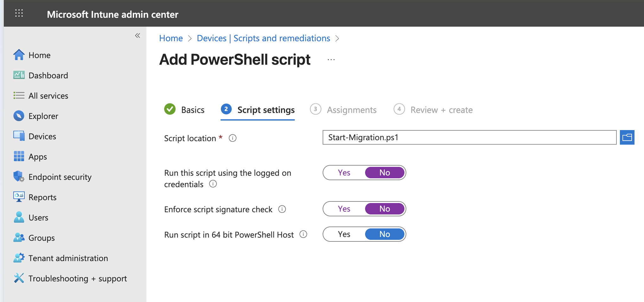
Task: Open the ellipsis menu next to Add PowerShell script
Action: pyautogui.click(x=331, y=60)
